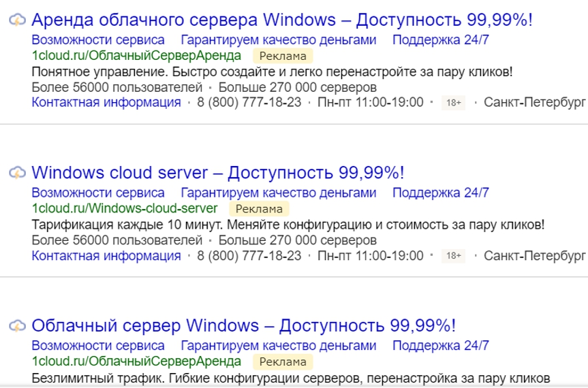This screenshot has width=588, height=388.
Task: Open 'Возможности сервиса' sitelink under 'Аренда облачного сервера'
Action: (x=98, y=39)
